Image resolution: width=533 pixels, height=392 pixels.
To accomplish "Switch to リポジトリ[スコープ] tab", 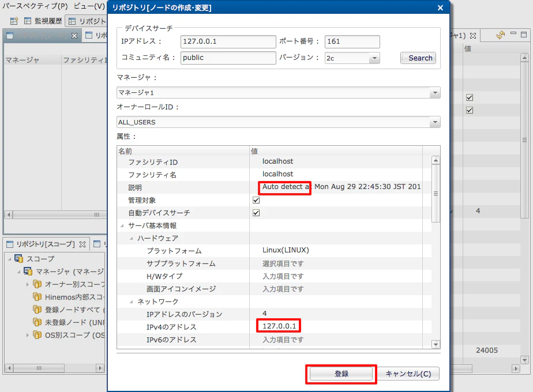I will (45, 244).
